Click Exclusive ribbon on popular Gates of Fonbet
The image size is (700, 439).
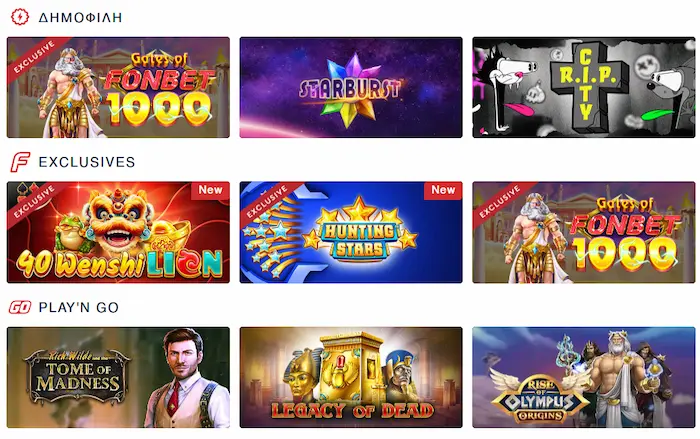[34, 56]
